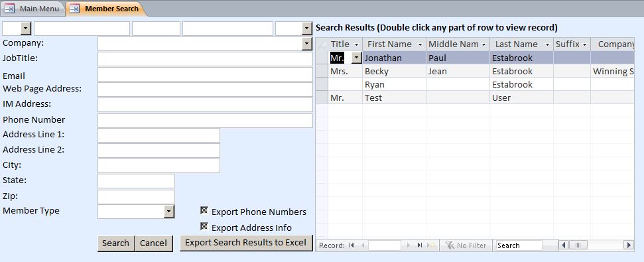The image size is (644, 262).
Task: Click the Search button
Action: tap(116, 243)
